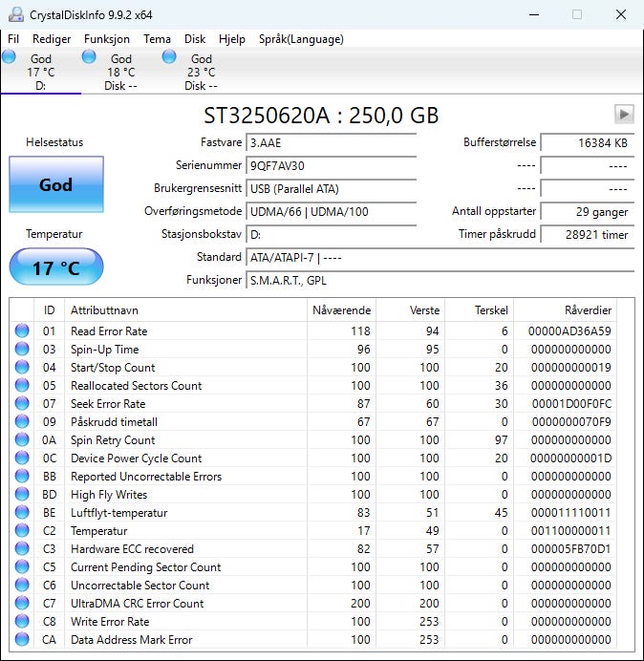
Task: Click status orb for Data Address Mark Error
Action: click(22, 639)
